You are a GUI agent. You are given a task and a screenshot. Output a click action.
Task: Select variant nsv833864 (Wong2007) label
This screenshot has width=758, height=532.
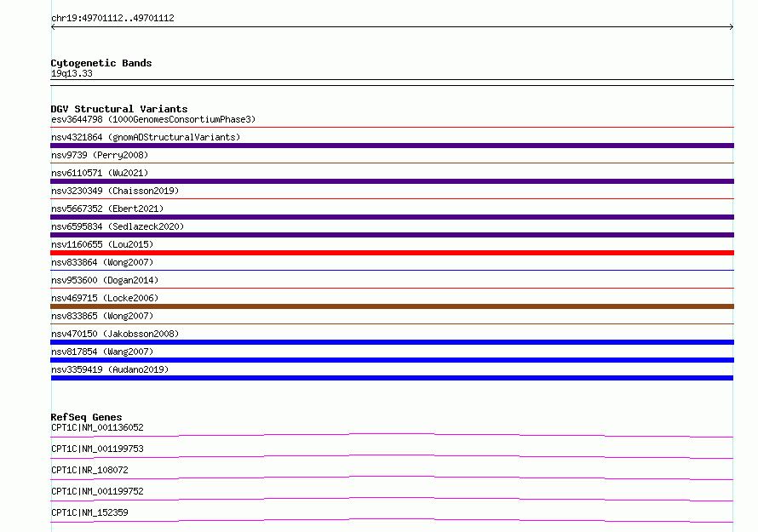(x=102, y=262)
